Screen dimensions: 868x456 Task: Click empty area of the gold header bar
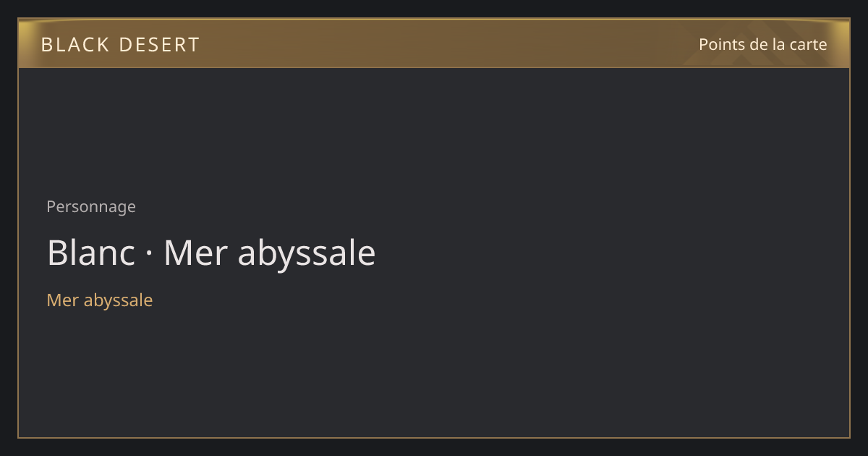point(434,43)
